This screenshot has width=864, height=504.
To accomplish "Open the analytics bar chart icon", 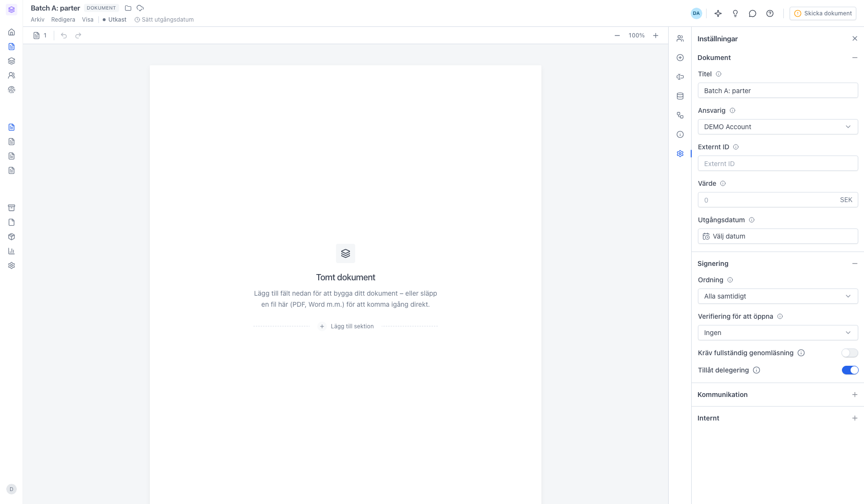I will click(x=12, y=251).
